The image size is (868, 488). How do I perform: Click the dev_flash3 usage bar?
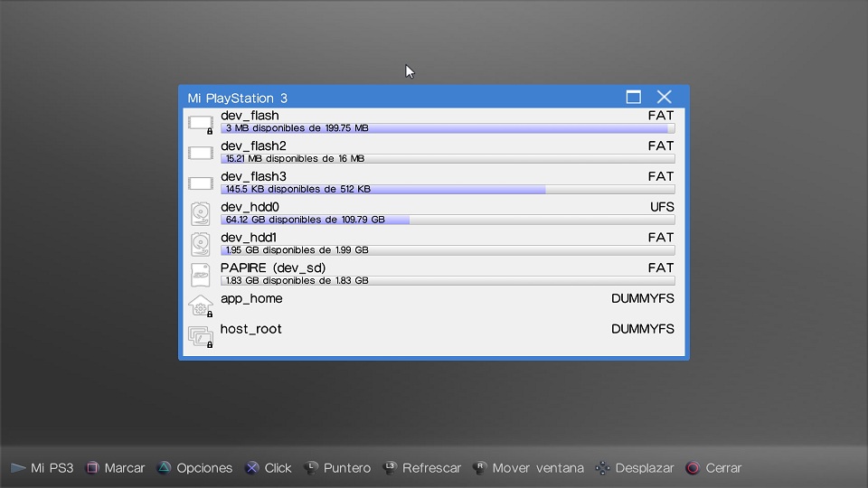pos(448,189)
